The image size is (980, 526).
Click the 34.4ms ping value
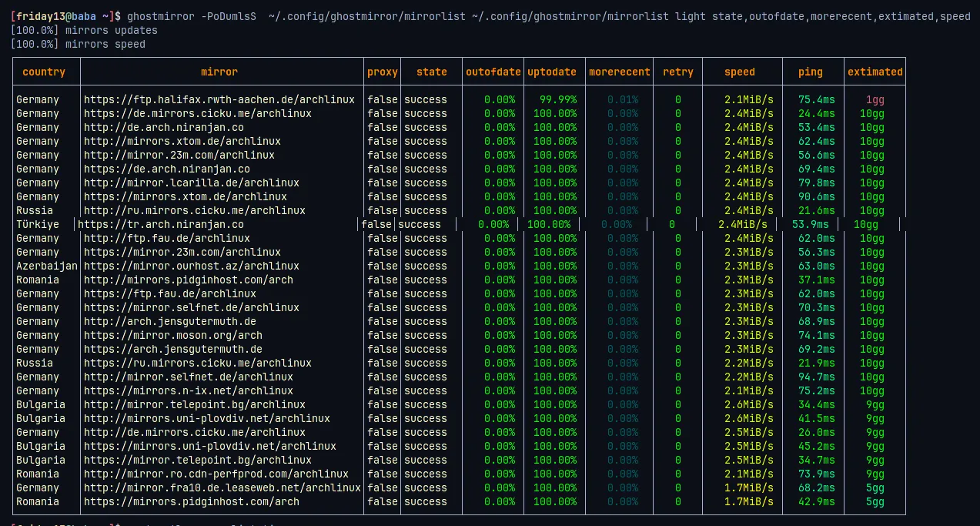coord(817,404)
